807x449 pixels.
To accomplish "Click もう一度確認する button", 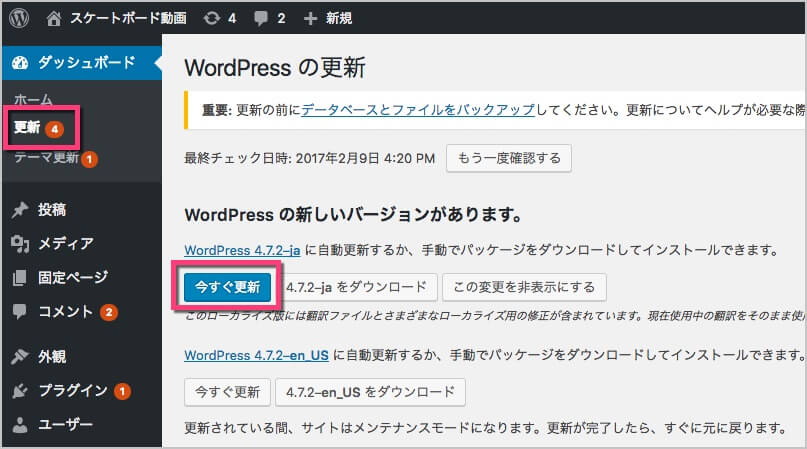I will (508, 158).
